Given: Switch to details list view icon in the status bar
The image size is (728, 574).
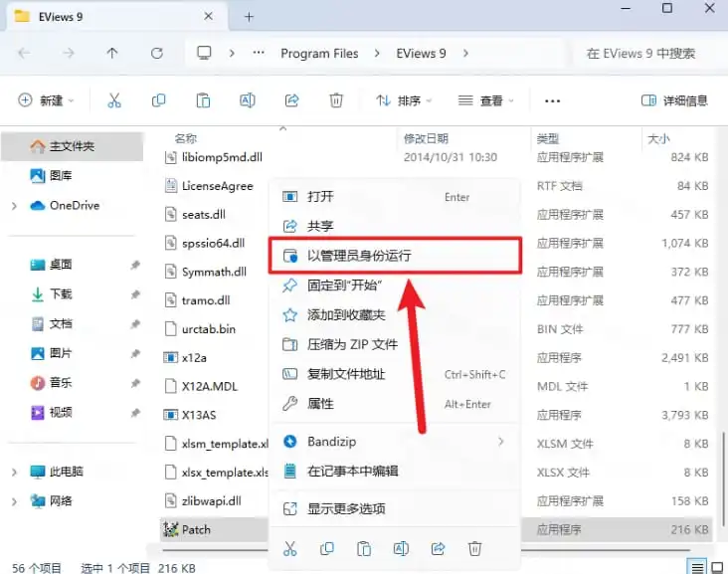Looking at the screenshot, I should point(697,567).
